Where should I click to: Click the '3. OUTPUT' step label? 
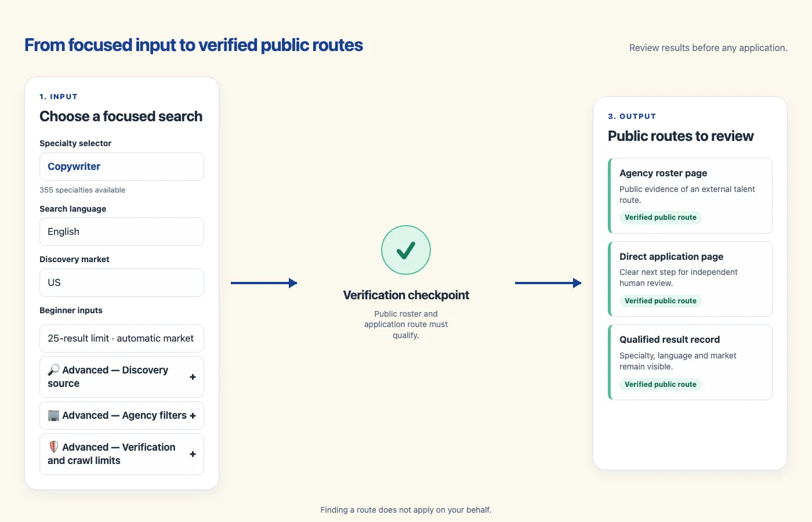point(632,117)
